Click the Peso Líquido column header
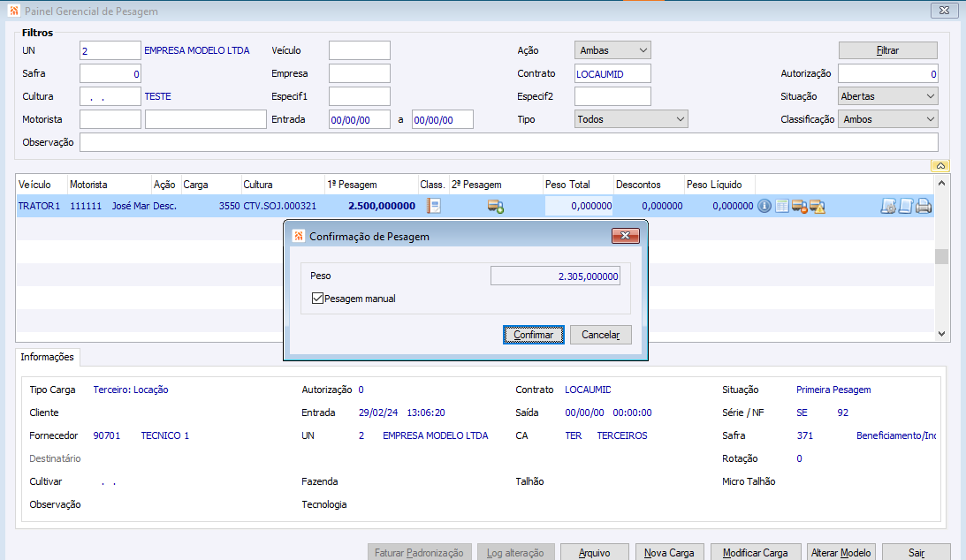The height and width of the screenshot is (560, 966). tap(719, 185)
